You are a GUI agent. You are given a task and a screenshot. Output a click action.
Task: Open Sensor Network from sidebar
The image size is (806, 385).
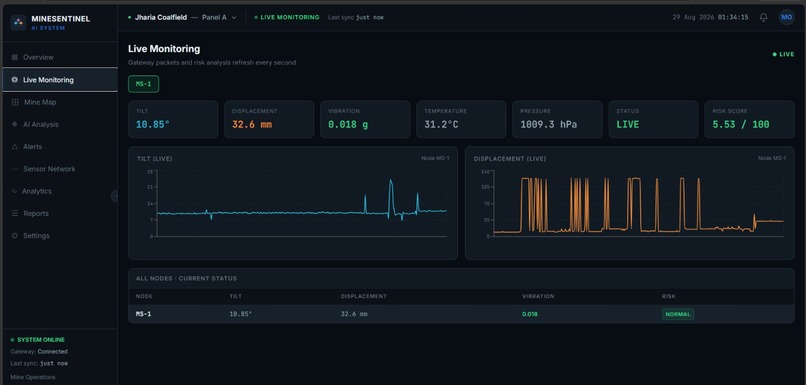(x=60, y=169)
